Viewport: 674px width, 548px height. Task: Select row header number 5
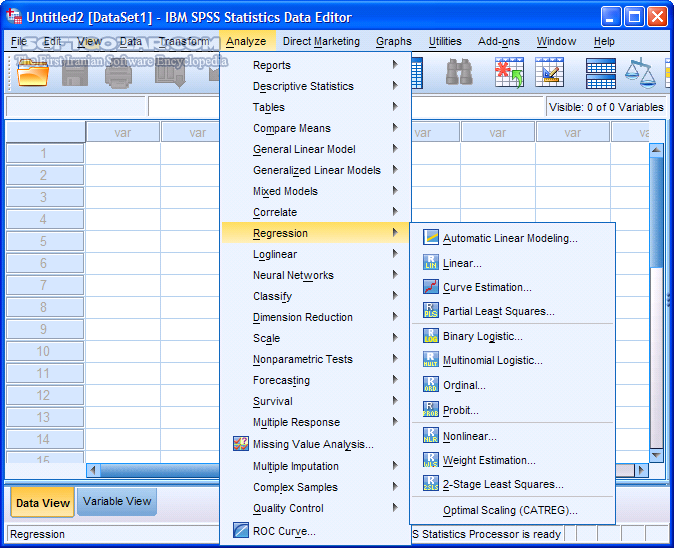tap(45, 241)
